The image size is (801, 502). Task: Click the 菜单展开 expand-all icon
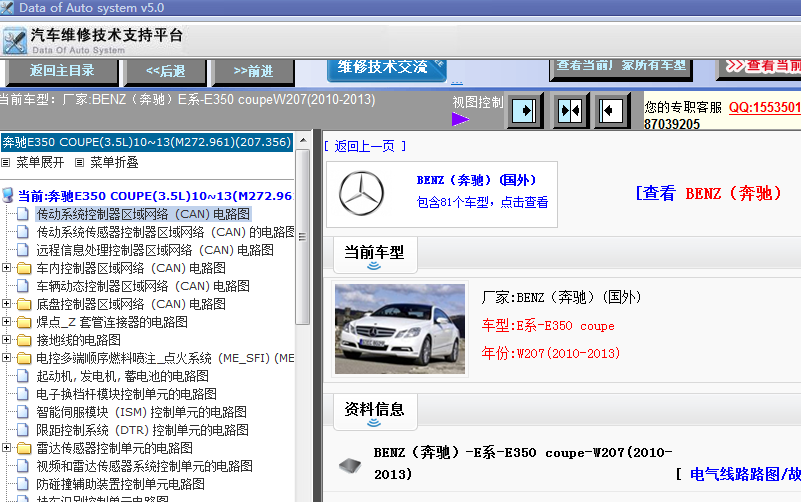point(6,163)
